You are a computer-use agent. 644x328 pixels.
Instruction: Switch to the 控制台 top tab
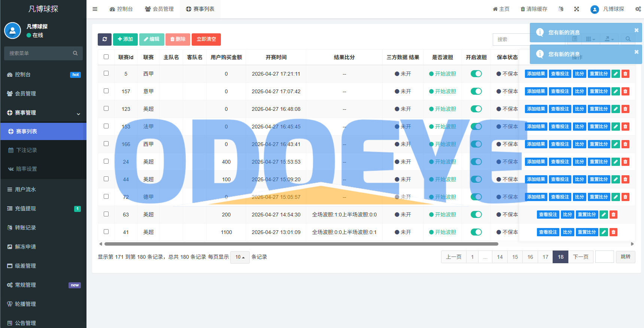pyautogui.click(x=121, y=9)
